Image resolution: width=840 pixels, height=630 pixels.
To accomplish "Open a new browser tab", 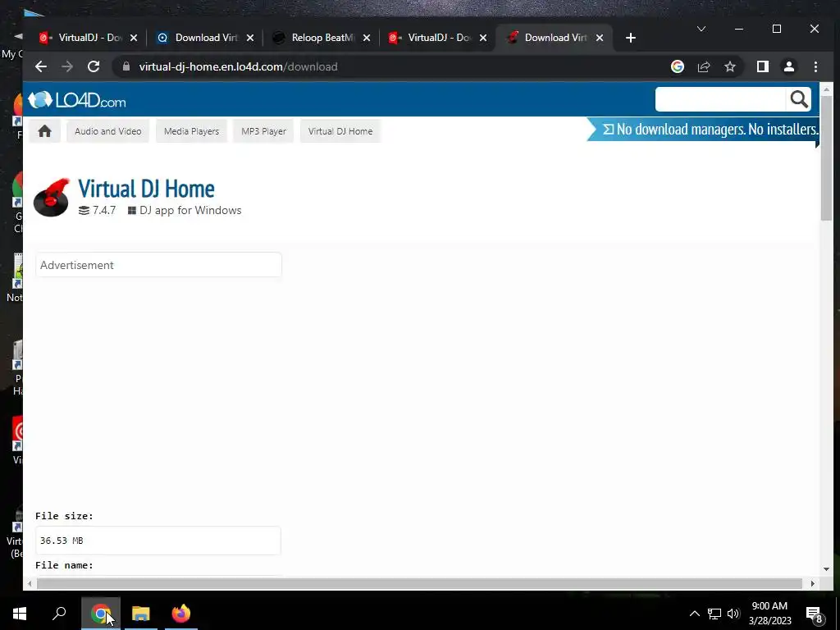I will [x=631, y=38].
